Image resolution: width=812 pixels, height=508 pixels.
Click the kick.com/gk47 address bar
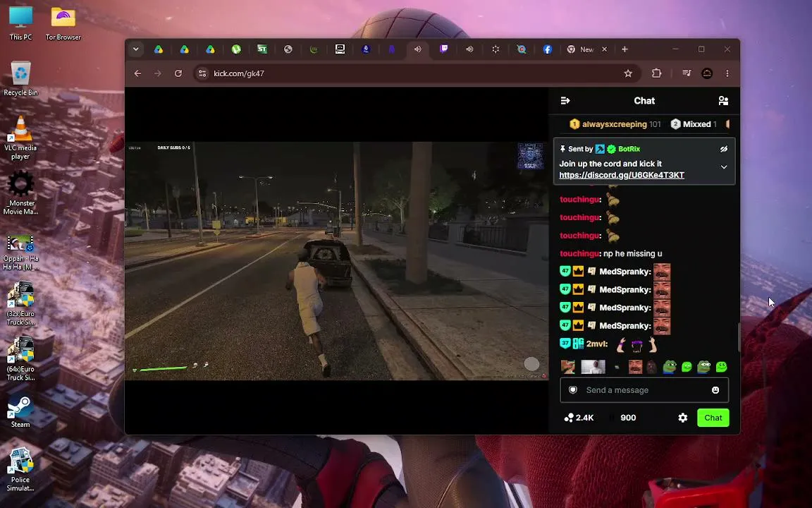(417, 73)
